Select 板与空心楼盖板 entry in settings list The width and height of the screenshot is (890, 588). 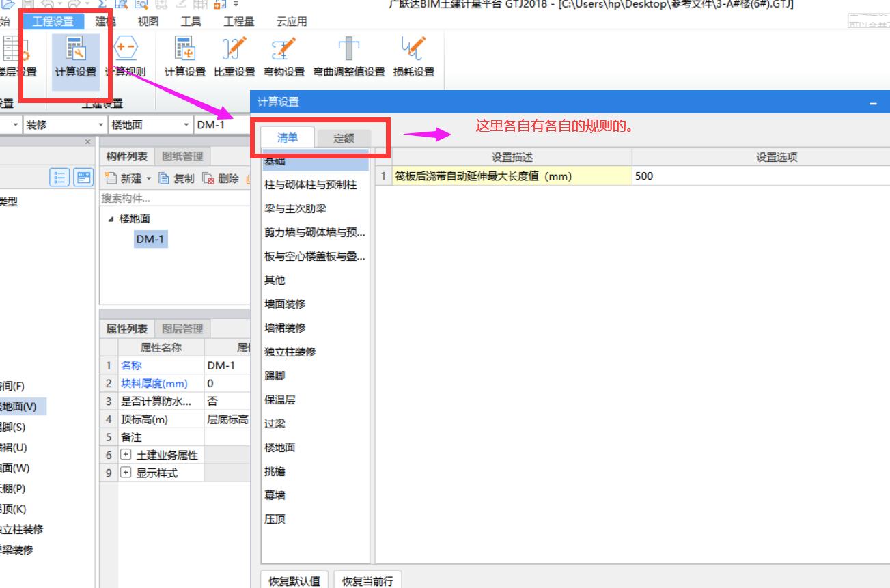tap(315, 256)
